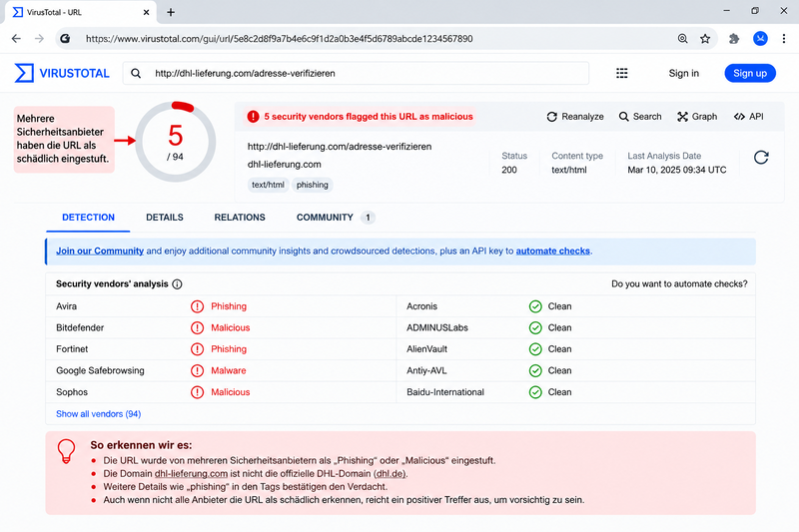Click the Sign up button
The image size is (799, 532).
click(750, 73)
